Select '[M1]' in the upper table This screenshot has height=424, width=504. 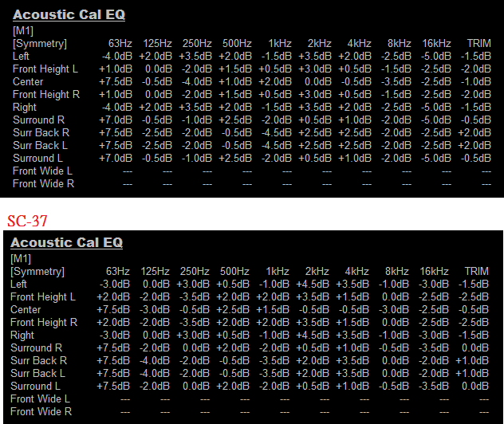click(x=23, y=31)
